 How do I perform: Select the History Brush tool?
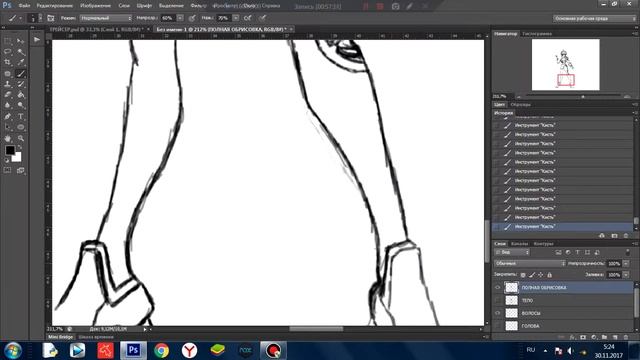click(20, 84)
